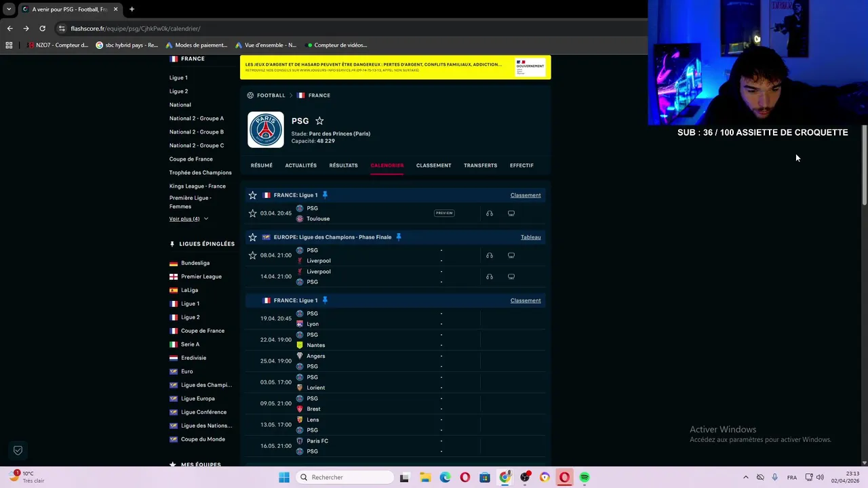Viewport: 868px width, 488px height.
Task: Open pinned Bundesliga league
Action: pyautogui.click(x=195, y=263)
